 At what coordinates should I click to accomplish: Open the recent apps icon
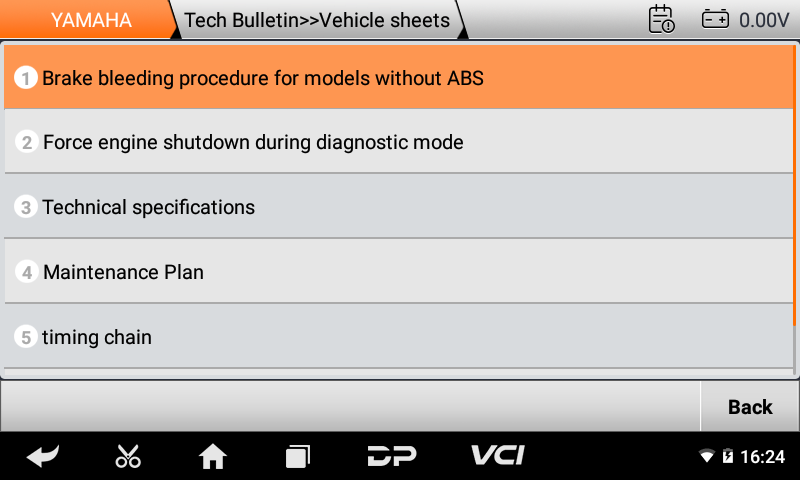(x=297, y=456)
